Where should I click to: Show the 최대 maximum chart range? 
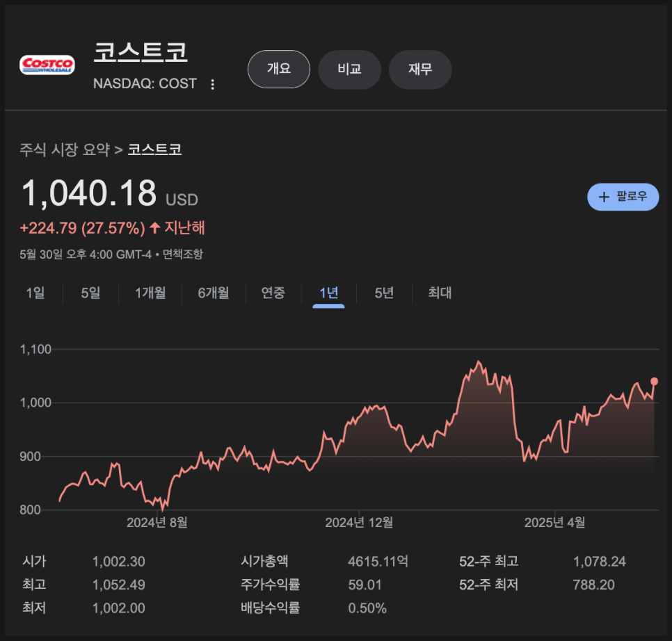coord(440,293)
